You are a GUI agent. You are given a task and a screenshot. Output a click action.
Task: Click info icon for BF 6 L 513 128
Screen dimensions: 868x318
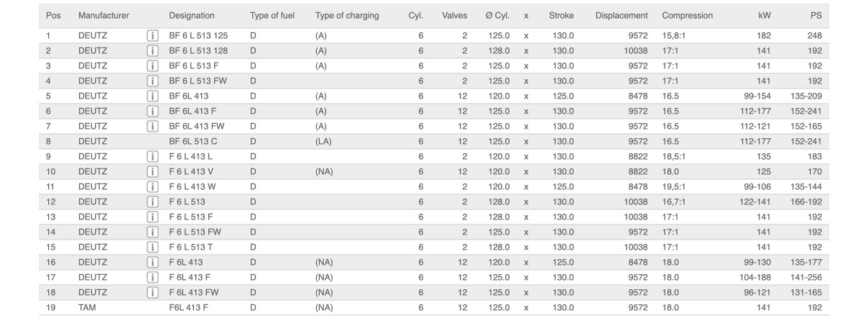(152, 50)
